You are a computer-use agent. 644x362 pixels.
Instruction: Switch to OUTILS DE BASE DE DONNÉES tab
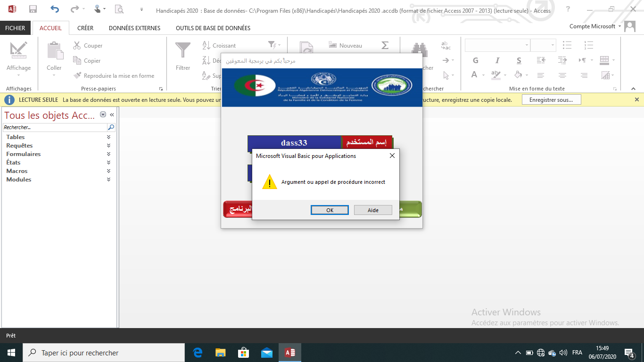[x=213, y=28]
